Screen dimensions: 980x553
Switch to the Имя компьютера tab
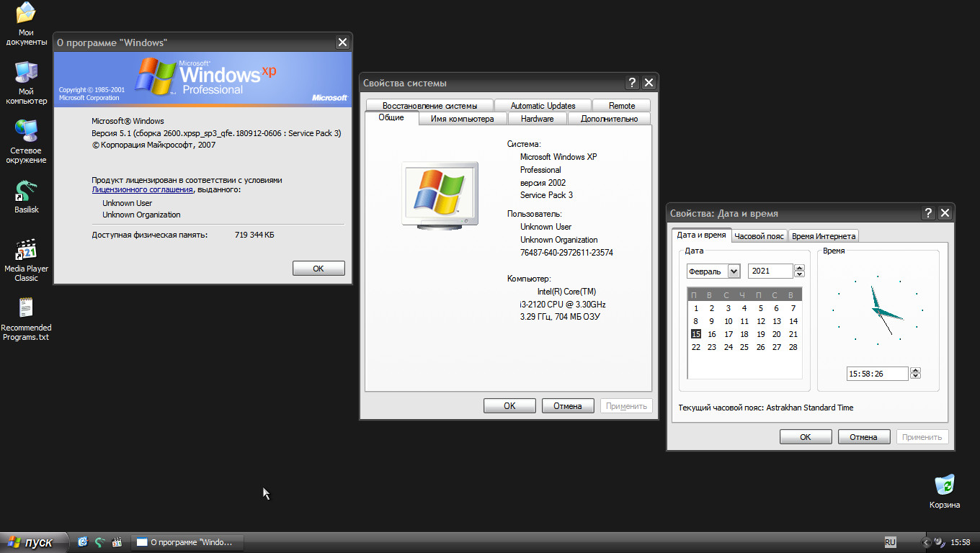click(x=462, y=119)
